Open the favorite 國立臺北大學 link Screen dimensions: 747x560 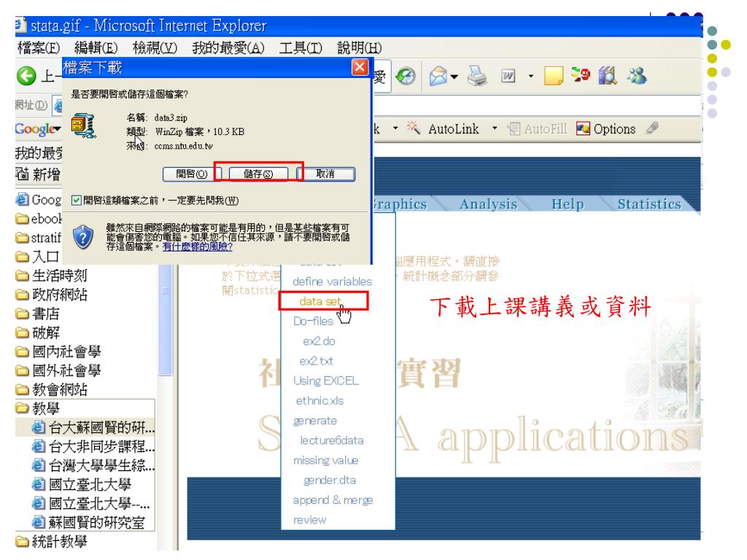[82, 485]
